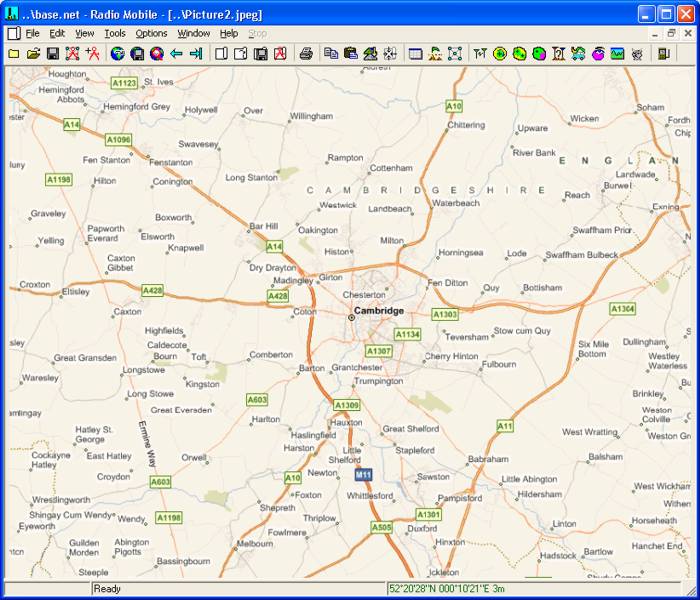Click the globe with floppy save-map icon

[137, 54]
